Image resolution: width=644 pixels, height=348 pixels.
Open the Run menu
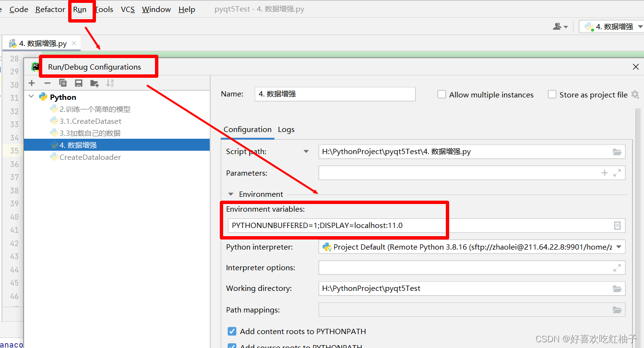pyautogui.click(x=80, y=9)
